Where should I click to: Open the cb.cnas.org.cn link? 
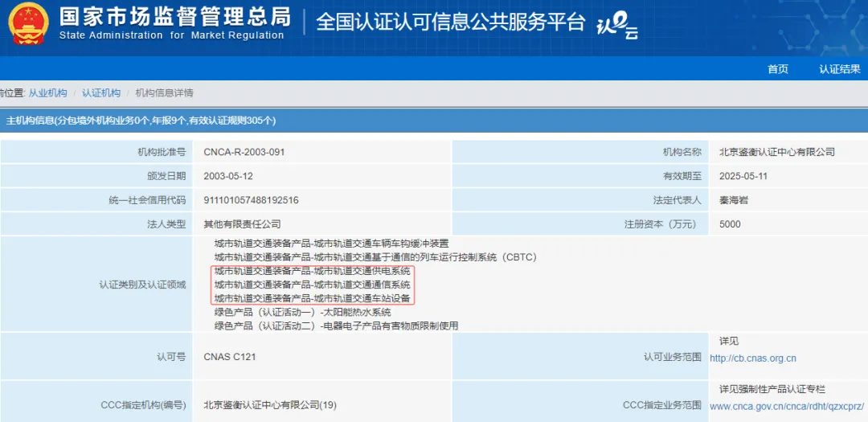click(752, 358)
